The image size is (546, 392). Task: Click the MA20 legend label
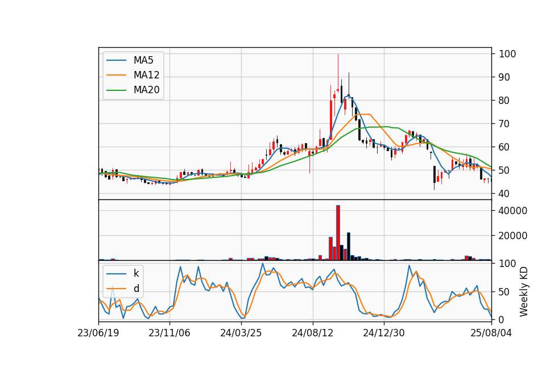146,90
